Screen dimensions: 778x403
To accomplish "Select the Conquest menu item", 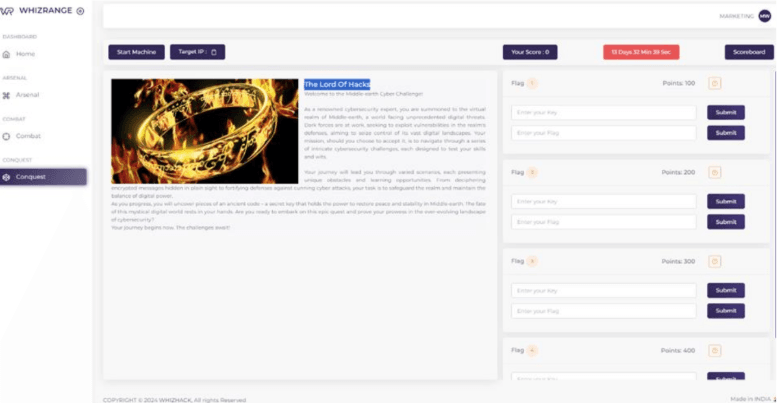I will (43, 177).
